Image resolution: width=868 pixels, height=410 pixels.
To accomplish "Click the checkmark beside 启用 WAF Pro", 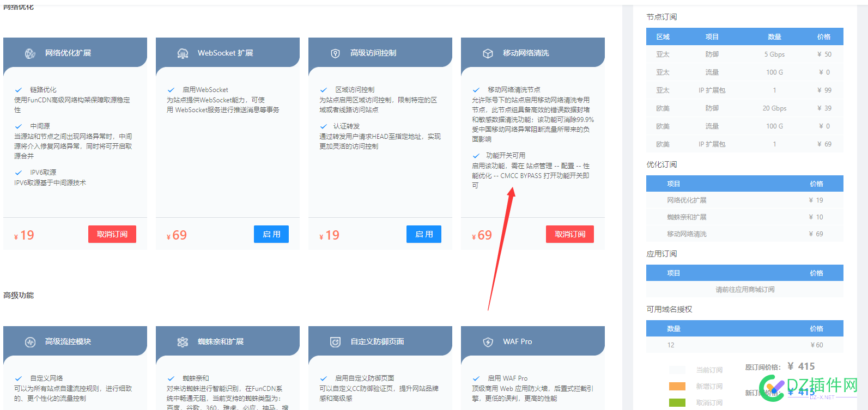I will click(476, 378).
